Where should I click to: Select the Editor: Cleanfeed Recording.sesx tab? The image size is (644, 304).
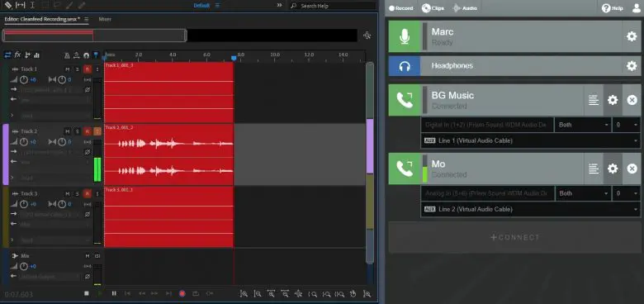[42, 19]
